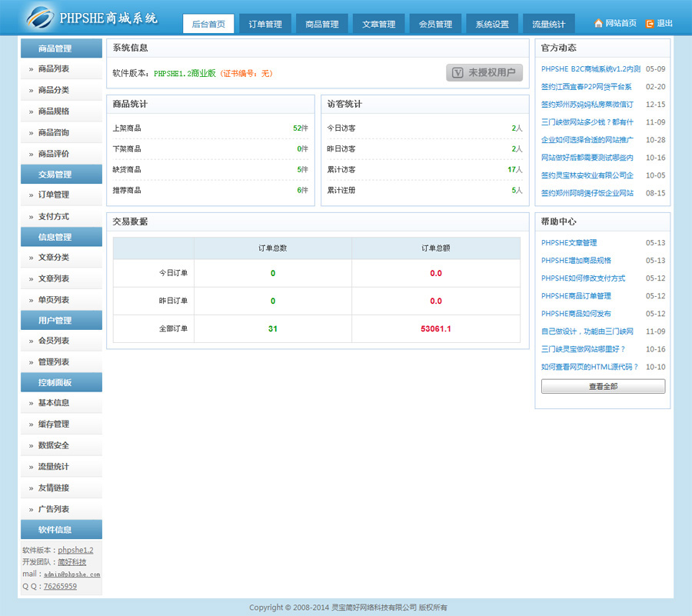
Task: Click the PHPSHE logo in the header
Action: (x=91, y=17)
